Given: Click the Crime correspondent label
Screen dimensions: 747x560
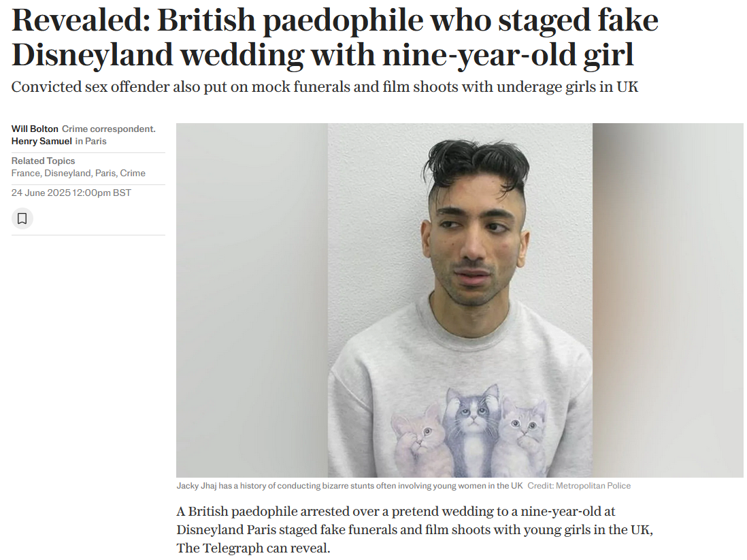Looking at the screenshot, I should [x=109, y=129].
